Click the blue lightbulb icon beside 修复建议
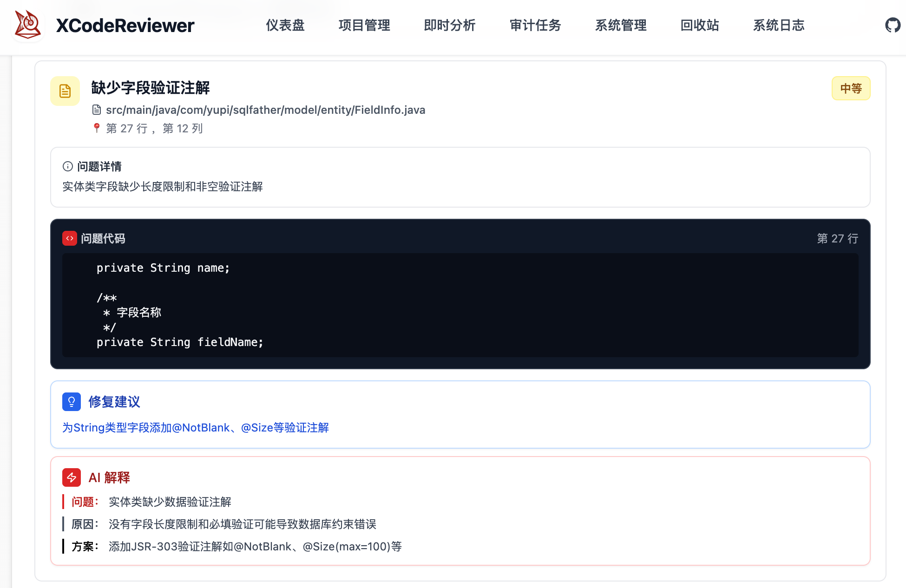906x588 pixels. pyautogui.click(x=72, y=402)
